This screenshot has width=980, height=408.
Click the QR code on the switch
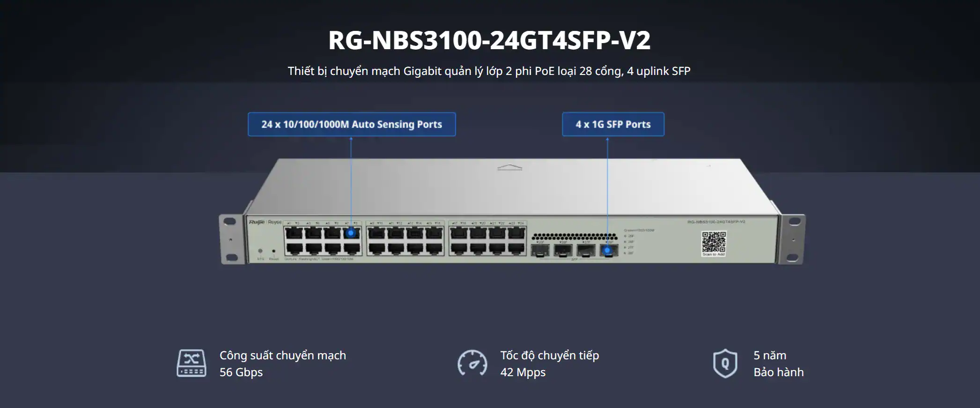(x=713, y=243)
